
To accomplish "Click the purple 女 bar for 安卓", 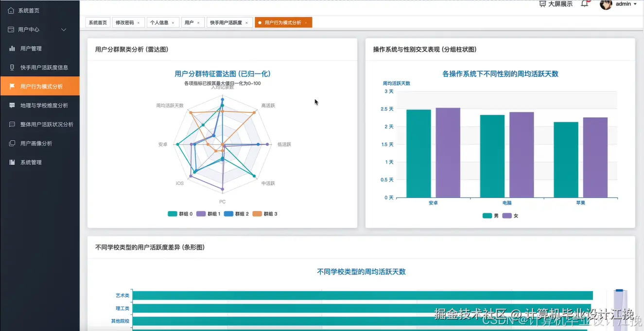I will (x=448, y=152).
